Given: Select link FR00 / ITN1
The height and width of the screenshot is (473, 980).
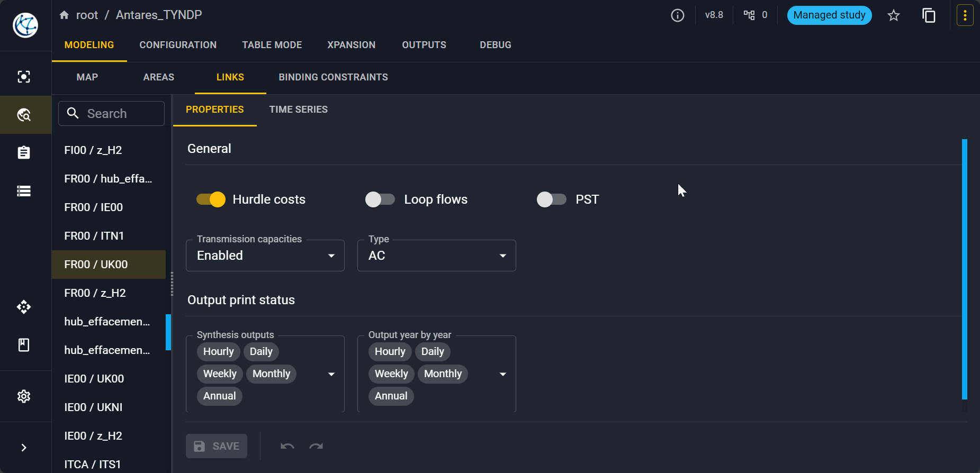Looking at the screenshot, I should point(109,236).
